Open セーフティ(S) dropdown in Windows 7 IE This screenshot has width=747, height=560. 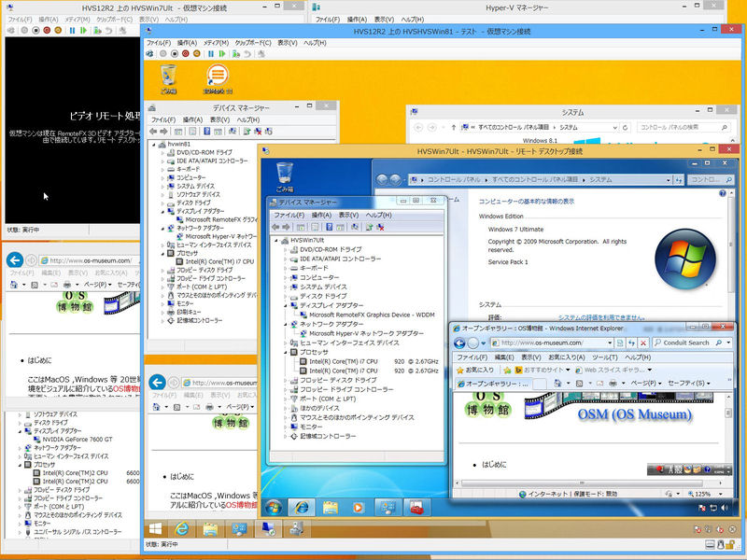pos(689,383)
